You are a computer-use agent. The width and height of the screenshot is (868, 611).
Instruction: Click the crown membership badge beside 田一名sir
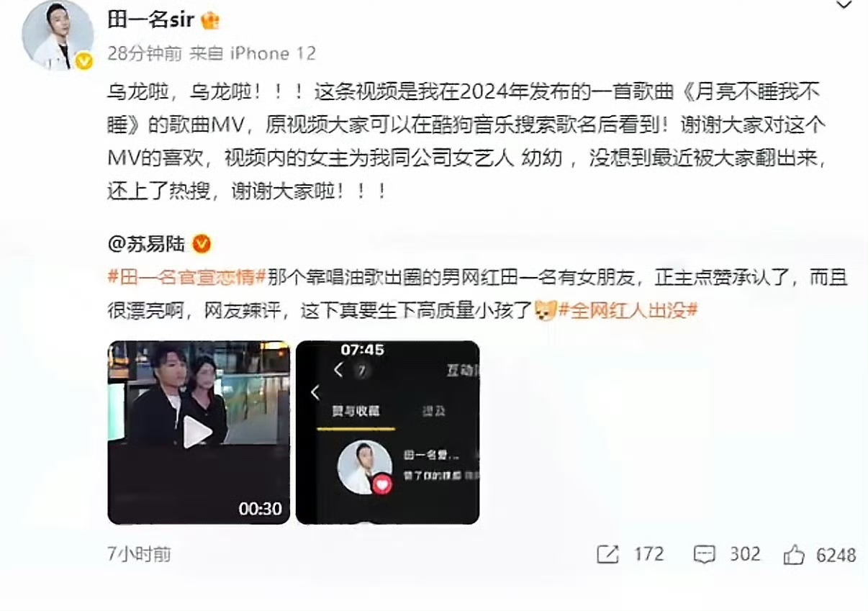tap(209, 21)
